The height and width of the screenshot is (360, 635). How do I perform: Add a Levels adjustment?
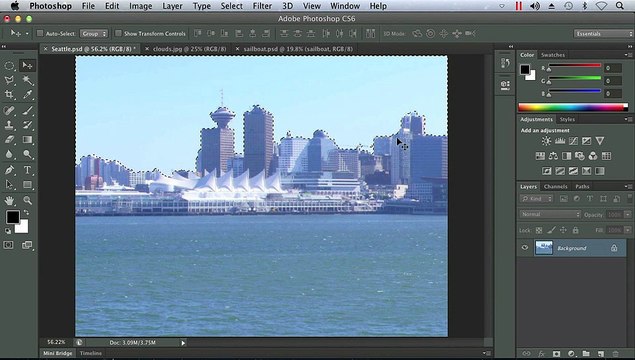pyautogui.click(x=560, y=141)
